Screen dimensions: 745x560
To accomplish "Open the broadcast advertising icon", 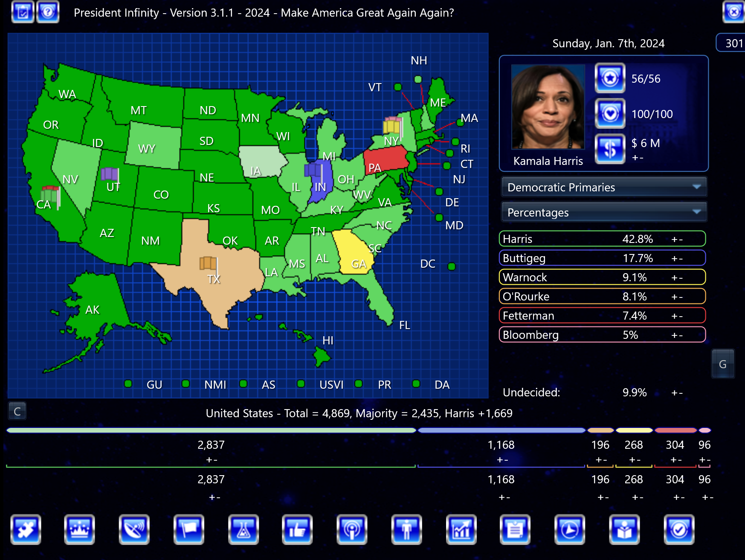I will 352,529.
